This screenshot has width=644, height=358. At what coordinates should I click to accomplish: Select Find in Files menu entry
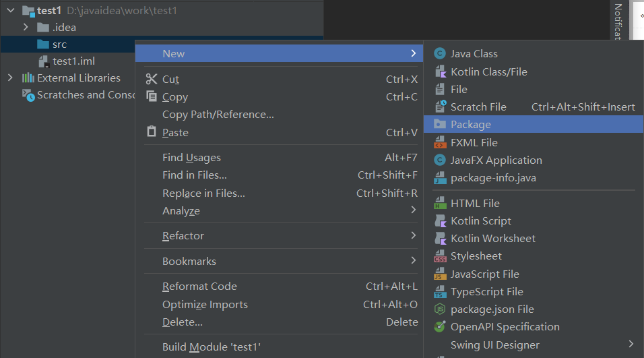pos(195,175)
